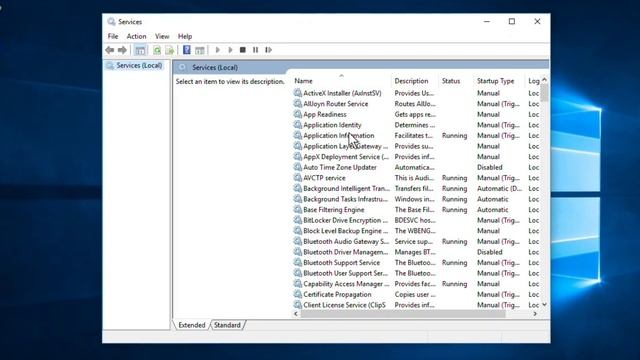The width and height of the screenshot is (640, 360).
Task: Click the vertical scrollbar down arrow
Action: pyautogui.click(x=544, y=305)
